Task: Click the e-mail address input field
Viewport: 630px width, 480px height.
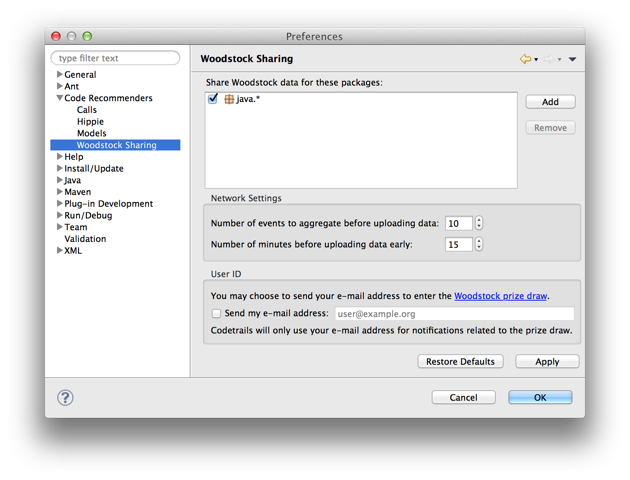Action: coord(454,314)
